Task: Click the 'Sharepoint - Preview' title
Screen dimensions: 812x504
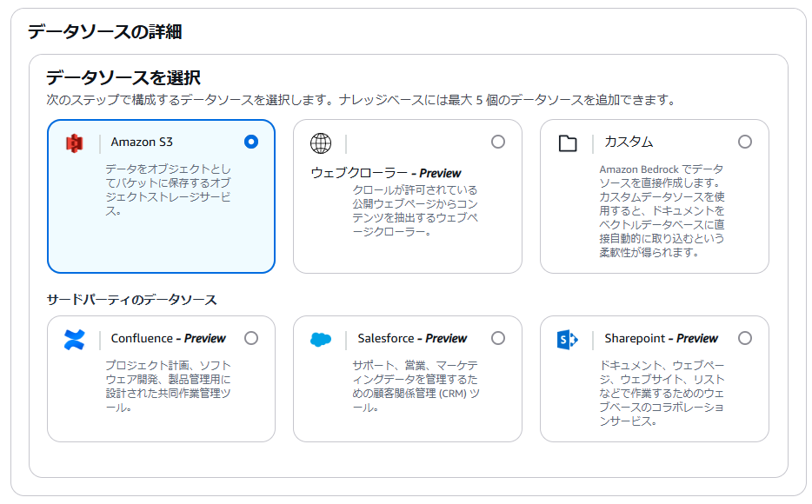Action: click(x=662, y=338)
